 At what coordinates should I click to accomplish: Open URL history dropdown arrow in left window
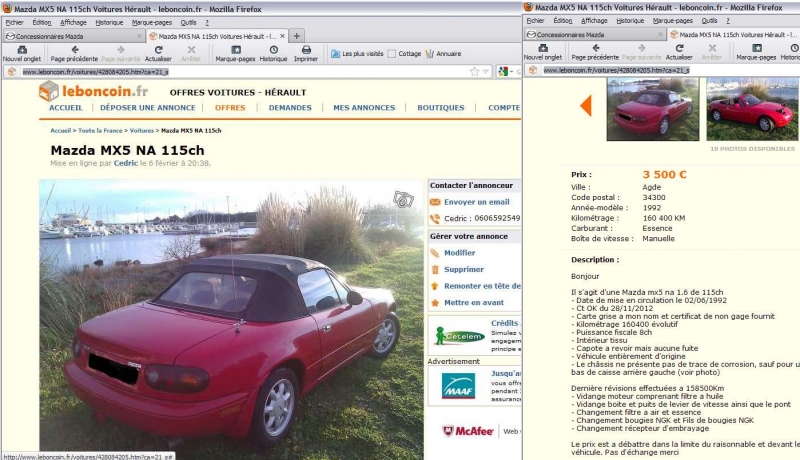[486, 72]
